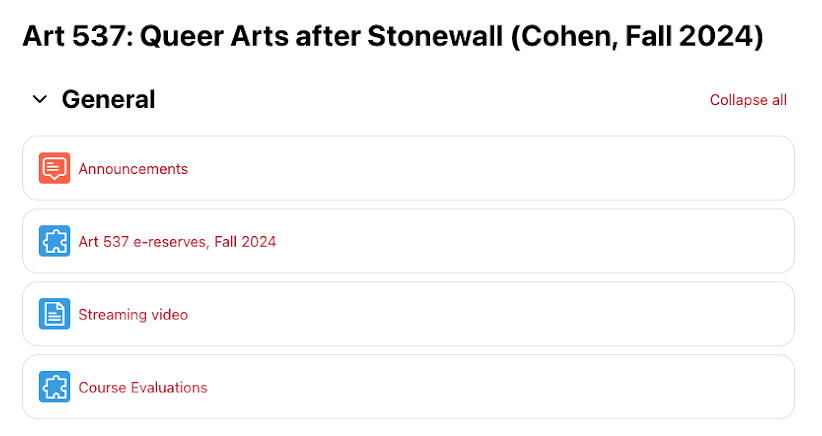Viewport: 822px width, 436px height.
Task: Click the Streaming video page icon
Action: pos(54,314)
